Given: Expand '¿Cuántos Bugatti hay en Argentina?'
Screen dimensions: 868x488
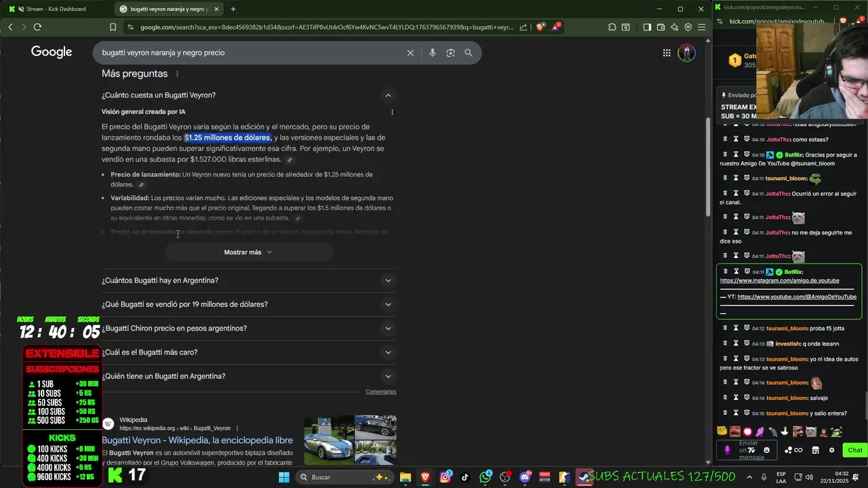Looking at the screenshot, I should (249, 281).
